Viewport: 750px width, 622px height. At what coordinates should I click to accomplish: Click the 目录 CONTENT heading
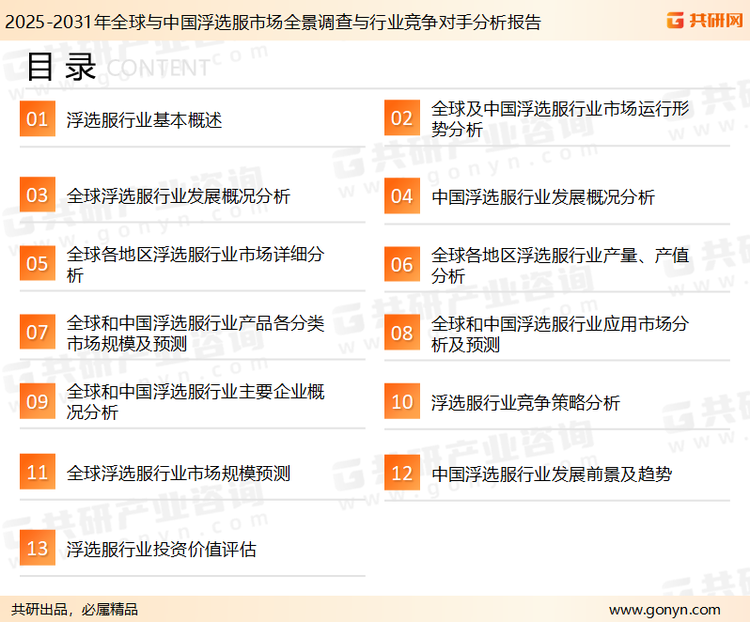[118, 67]
